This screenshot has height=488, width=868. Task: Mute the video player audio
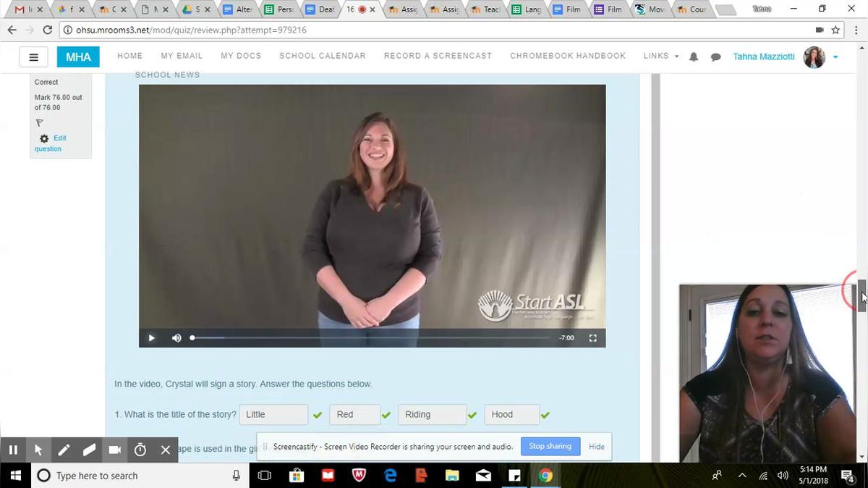pyautogui.click(x=176, y=338)
